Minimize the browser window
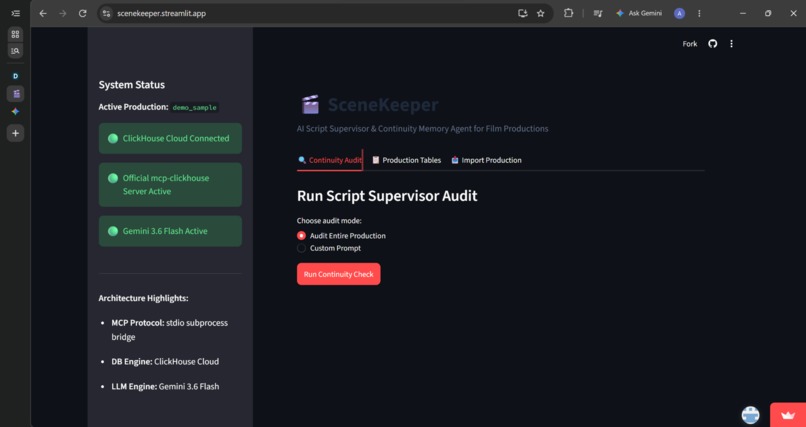 click(x=743, y=13)
